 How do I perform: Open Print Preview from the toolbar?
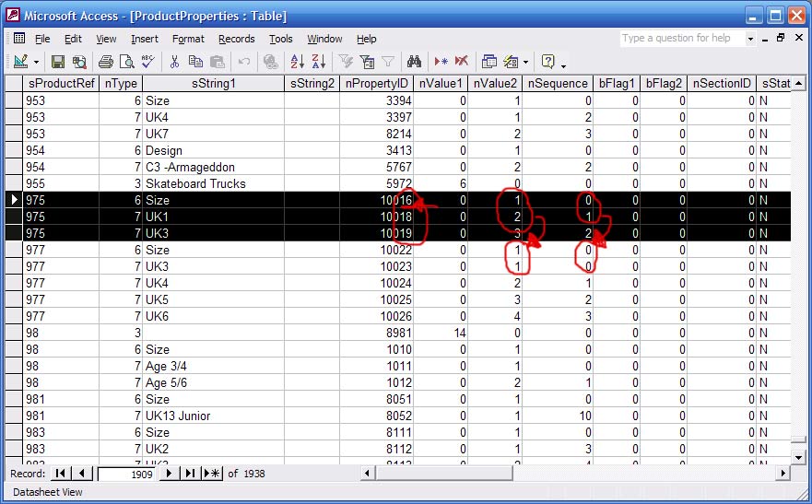tap(126, 62)
